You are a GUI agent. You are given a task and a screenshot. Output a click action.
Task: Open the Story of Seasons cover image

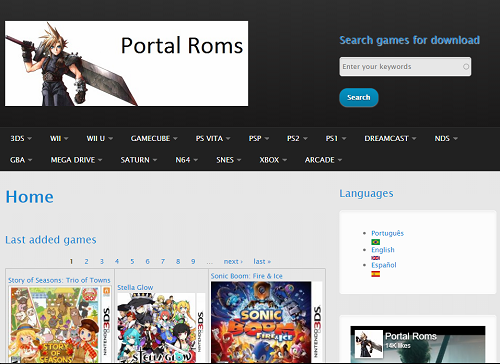60,325
